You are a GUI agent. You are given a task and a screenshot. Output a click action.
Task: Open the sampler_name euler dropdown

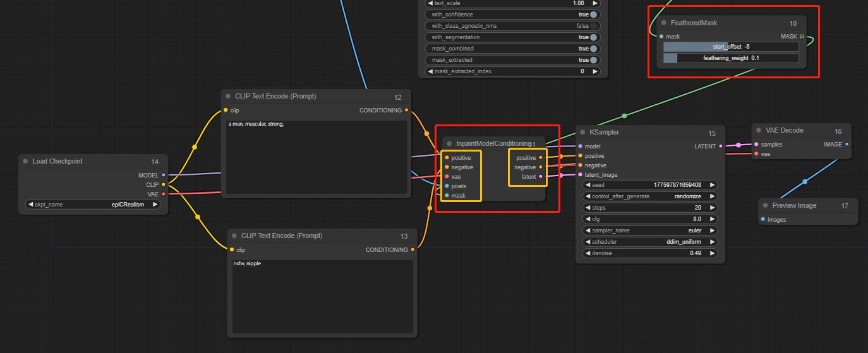tap(650, 230)
